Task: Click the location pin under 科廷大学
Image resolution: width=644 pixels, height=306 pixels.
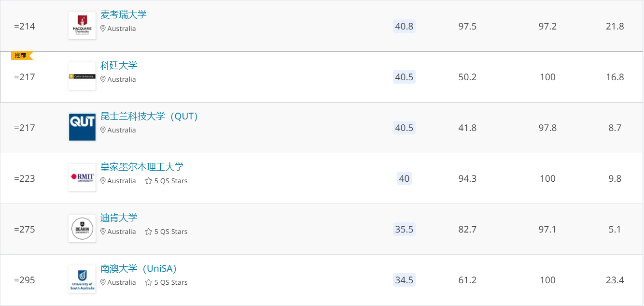Action: (103, 79)
